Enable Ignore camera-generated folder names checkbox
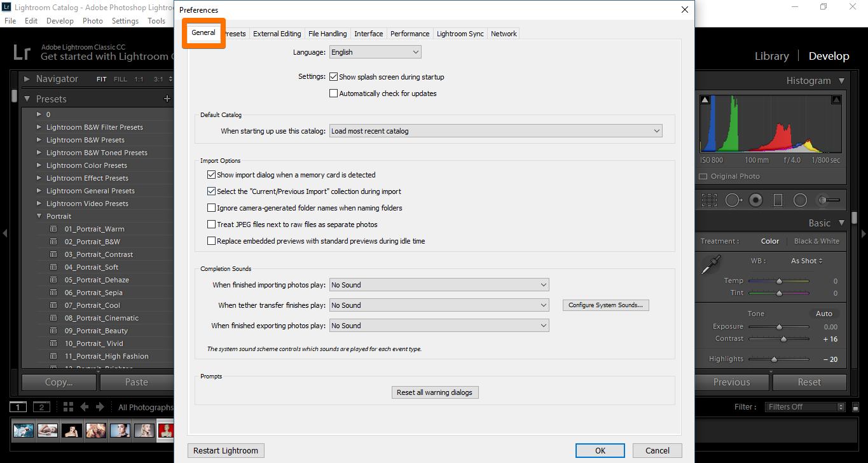 211,208
